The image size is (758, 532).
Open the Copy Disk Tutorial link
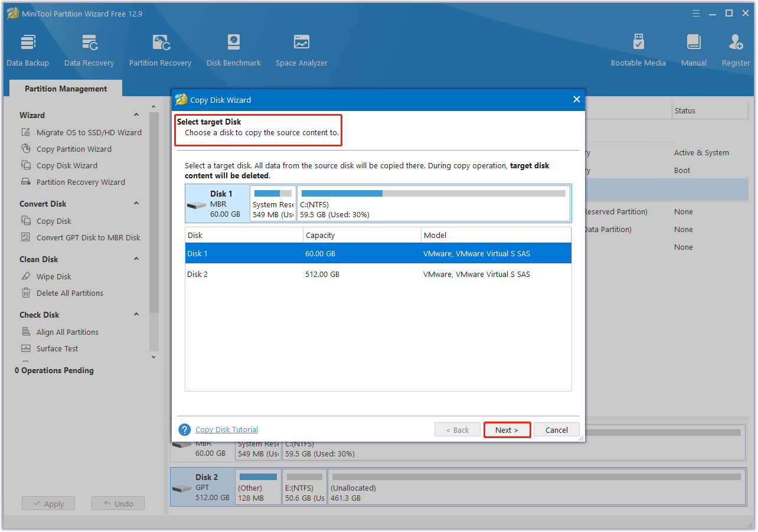click(226, 429)
